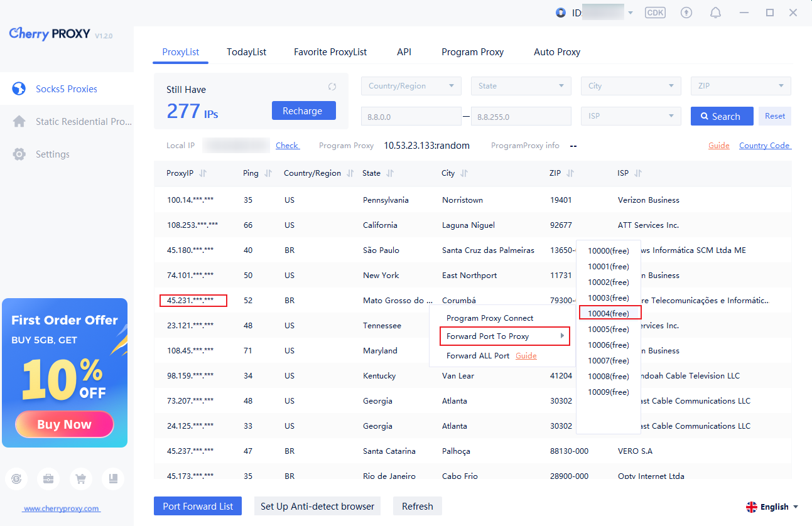Click the shopping cart icon
812x526 pixels.
(x=80, y=478)
